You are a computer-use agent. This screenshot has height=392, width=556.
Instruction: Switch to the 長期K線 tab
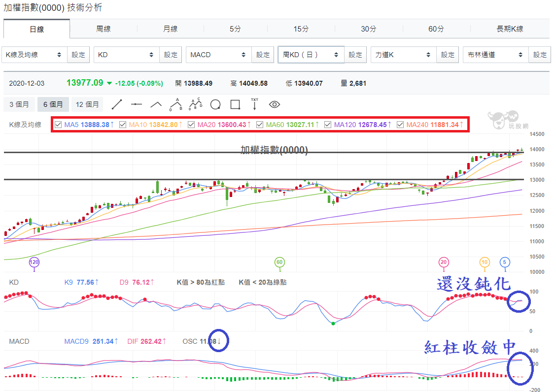(510, 29)
